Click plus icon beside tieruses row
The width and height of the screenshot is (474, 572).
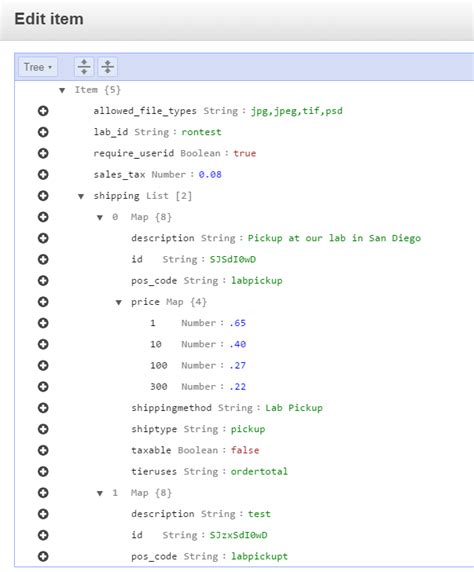click(x=43, y=472)
